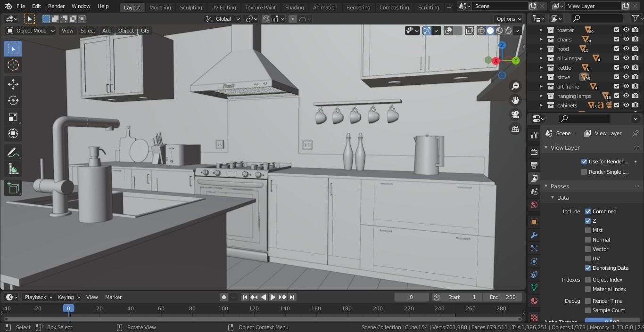Select the Scale tool
The image size is (644, 332).
point(13,117)
